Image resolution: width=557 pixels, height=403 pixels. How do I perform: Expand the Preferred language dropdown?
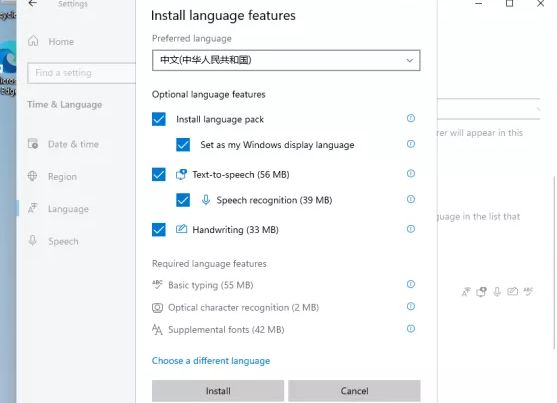286,60
